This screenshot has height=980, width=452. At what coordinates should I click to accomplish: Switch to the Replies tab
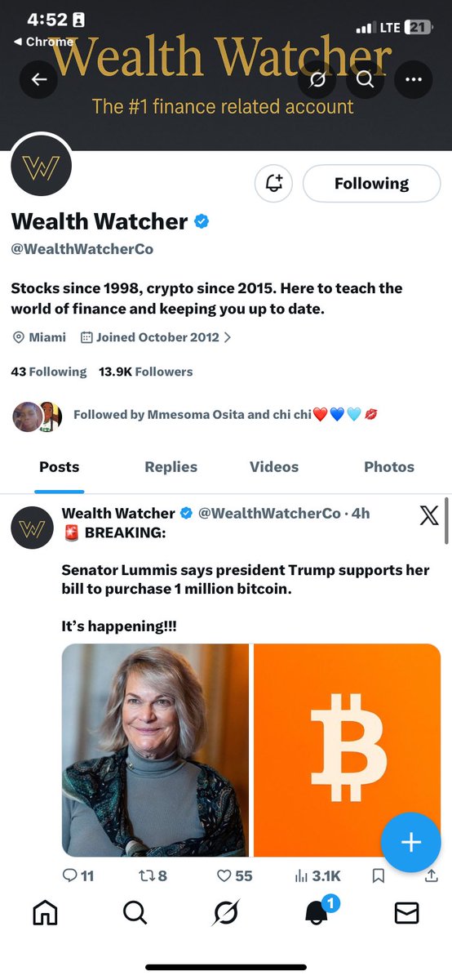(171, 467)
